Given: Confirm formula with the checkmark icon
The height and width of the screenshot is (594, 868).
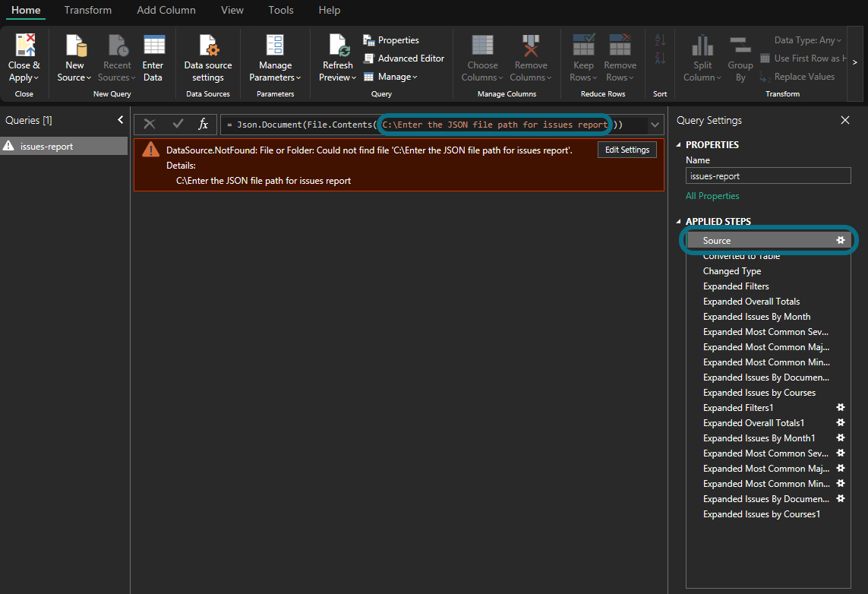Looking at the screenshot, I should [178, 124].
